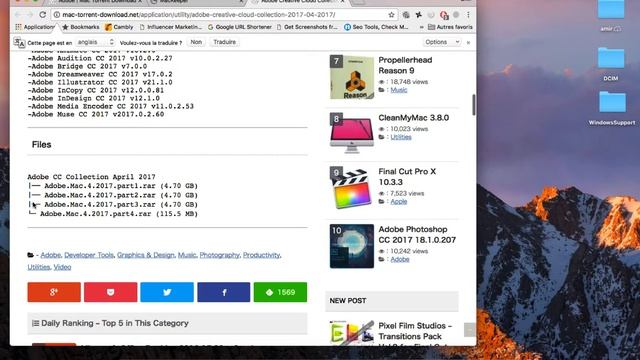Open the Influencer Marketing bookmark
The width and height of the screenshot is (640, 360).
coord(171,27)
